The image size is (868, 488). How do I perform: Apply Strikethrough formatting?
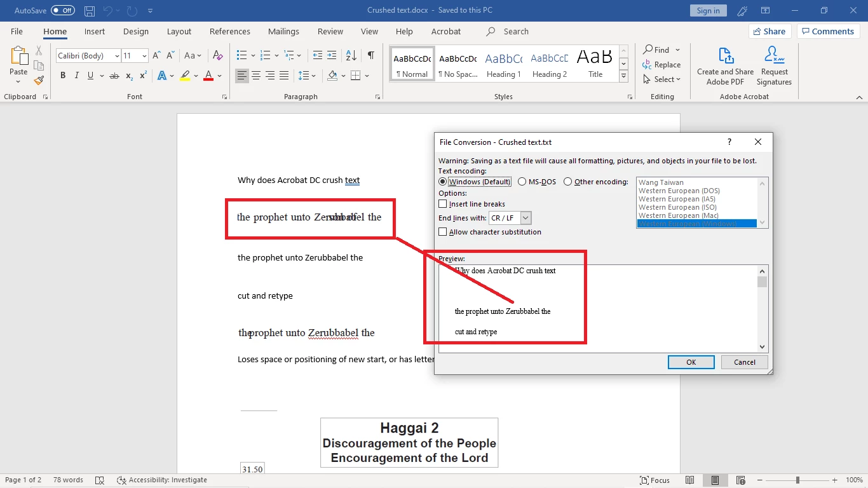114,76
